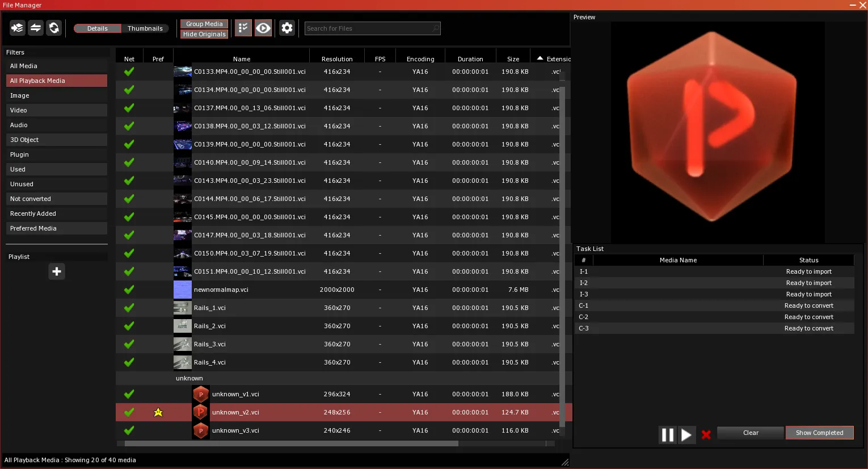Screen dimensions: 868x469
Task: Click thumbnail of newnormalmap.vci
Action: pyautogui.click(x=183, y=290)
